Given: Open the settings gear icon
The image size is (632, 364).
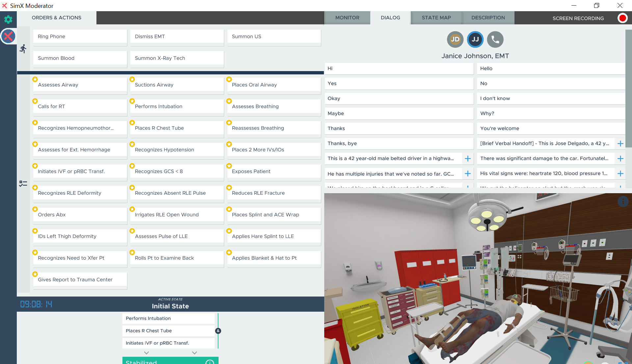Looking at the screenshot, I should point(8,19).
